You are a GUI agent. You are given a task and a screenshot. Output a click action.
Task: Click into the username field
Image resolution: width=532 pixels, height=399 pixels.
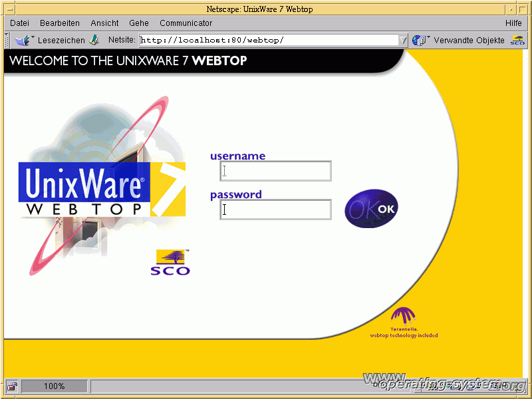[x=275, y=171]
